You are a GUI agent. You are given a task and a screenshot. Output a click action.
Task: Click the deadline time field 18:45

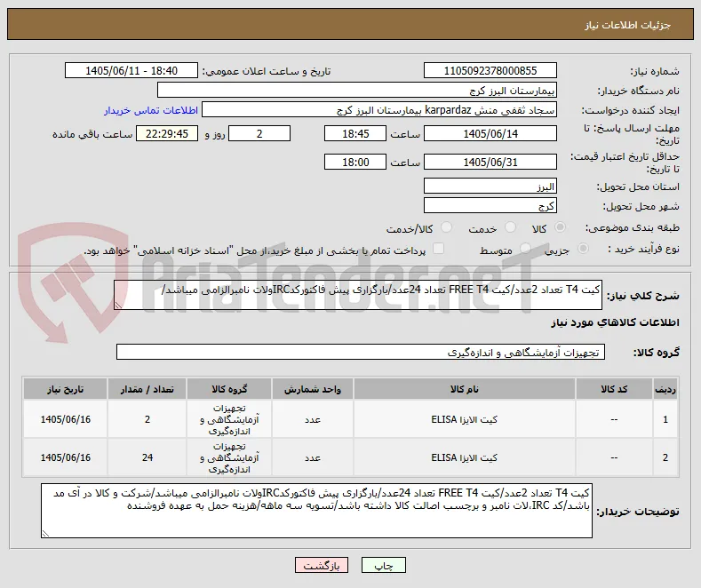click(x=355, y=133)
